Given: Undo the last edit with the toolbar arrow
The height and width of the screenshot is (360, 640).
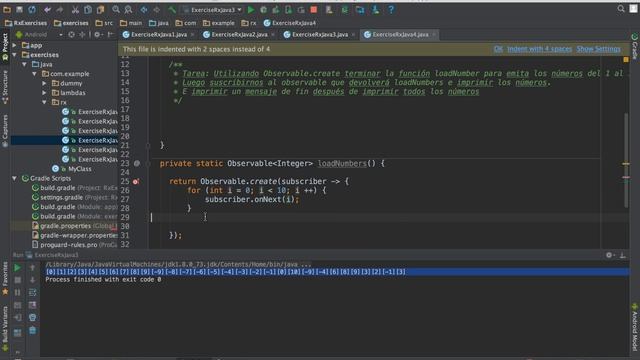Looking at the screenshot, I should coord(47,9).
